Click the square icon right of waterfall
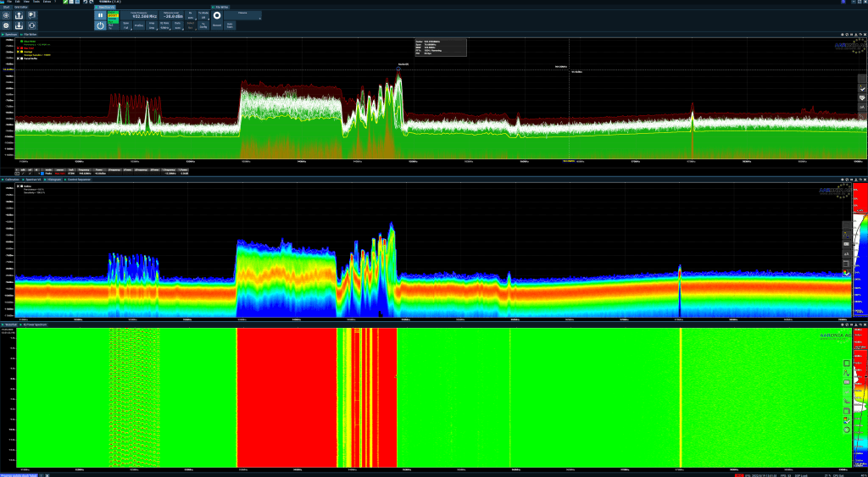 (x=846, y=363)
